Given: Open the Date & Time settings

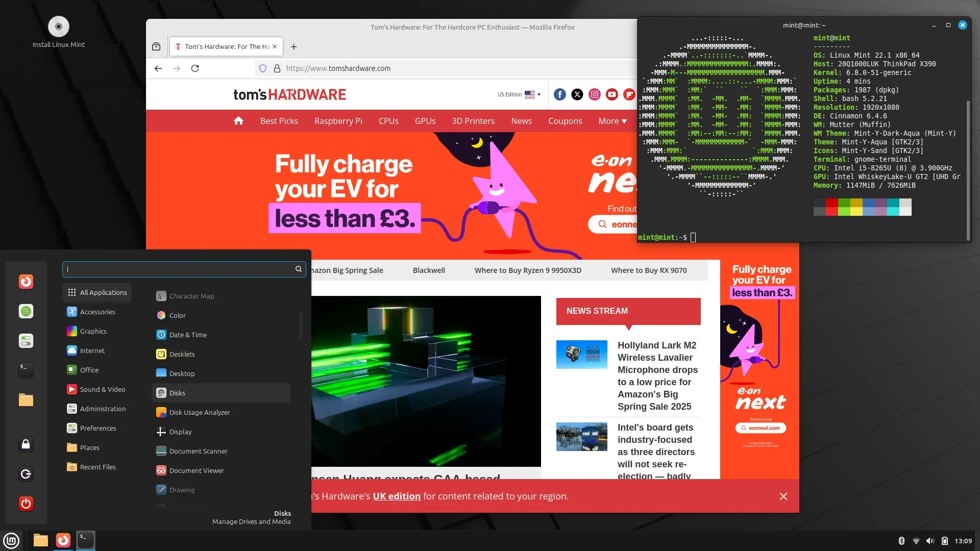Looking at the screenshot, I should pos(221,335).
